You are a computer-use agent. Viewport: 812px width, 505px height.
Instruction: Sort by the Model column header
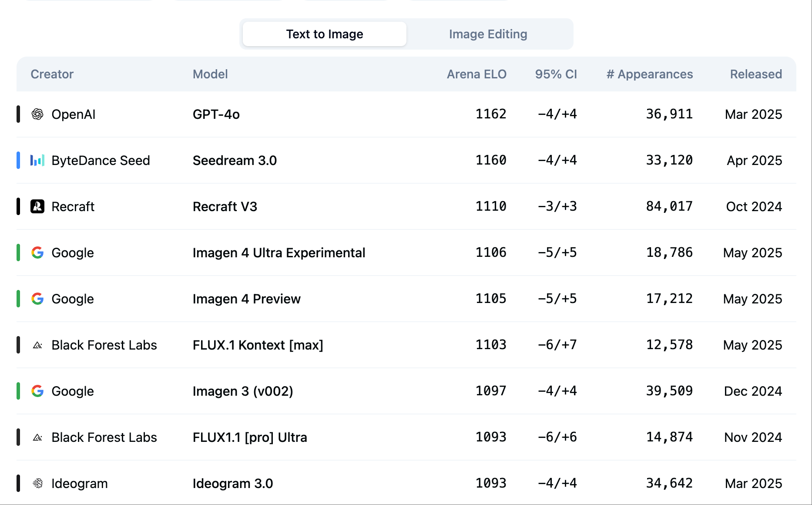point(210,74)
